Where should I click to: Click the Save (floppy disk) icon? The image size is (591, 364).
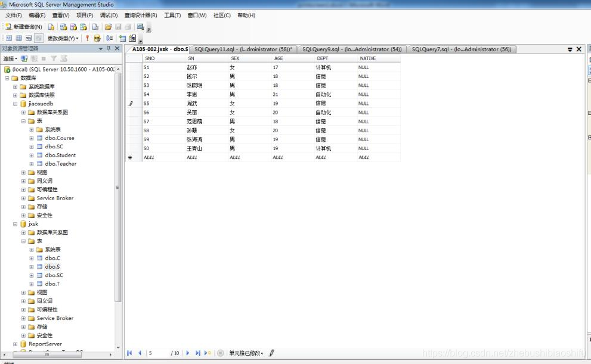118,27
